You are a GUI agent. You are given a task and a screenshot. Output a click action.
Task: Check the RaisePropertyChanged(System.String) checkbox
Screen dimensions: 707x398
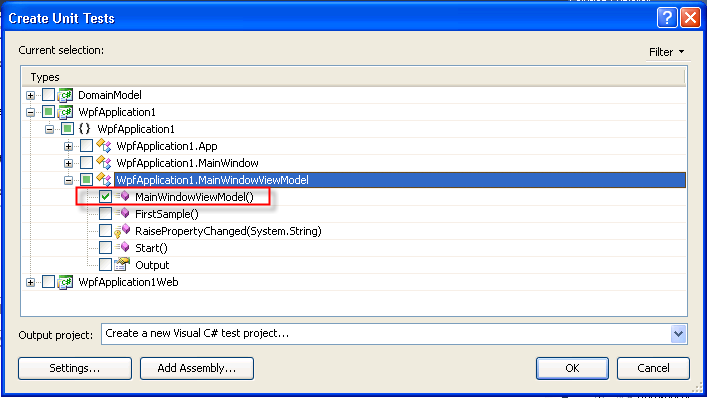point(105,231)
